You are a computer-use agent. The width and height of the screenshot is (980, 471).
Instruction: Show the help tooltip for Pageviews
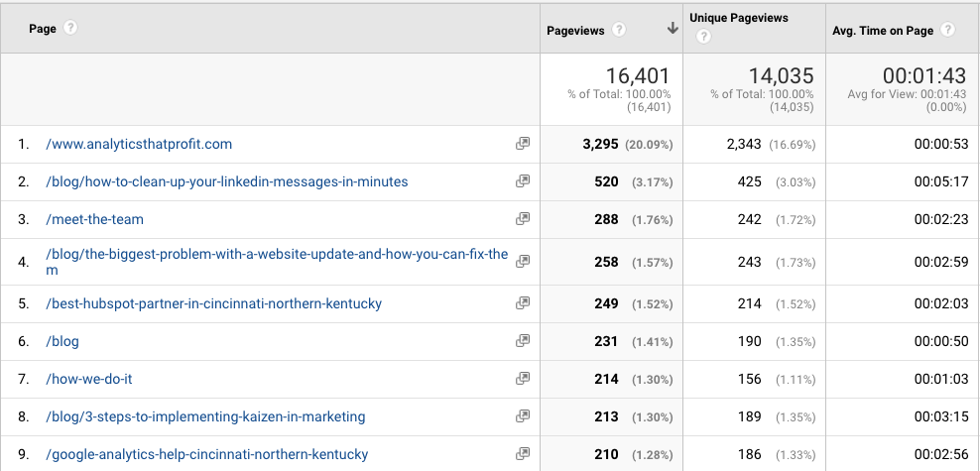pyautogui.click(x=619, y=30)
